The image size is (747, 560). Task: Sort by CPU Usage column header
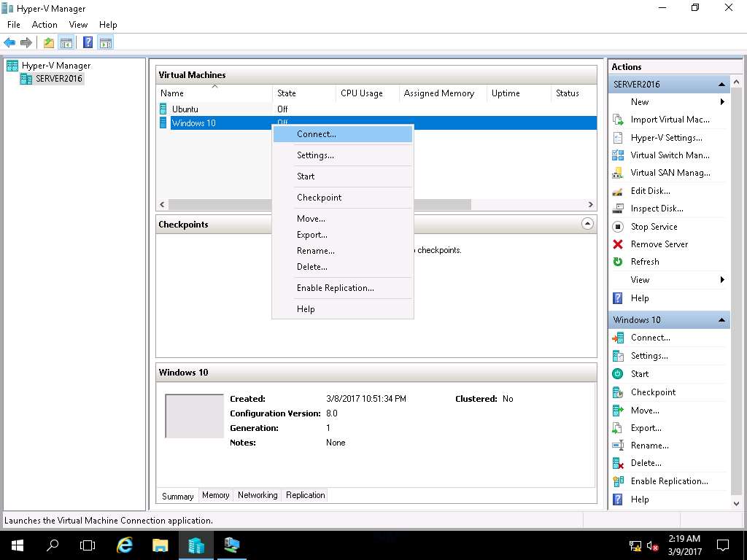tap(368, 93)
